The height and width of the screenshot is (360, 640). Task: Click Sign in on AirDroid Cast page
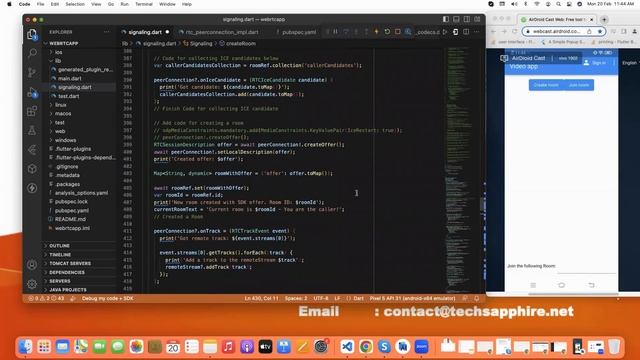pos(595,63)
